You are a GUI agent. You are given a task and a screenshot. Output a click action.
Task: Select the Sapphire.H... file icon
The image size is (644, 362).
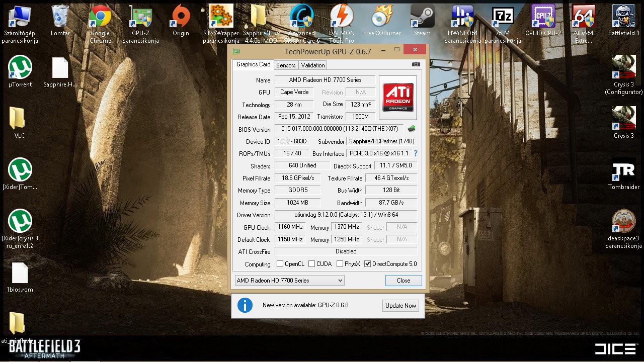click(x=60, y=72)
